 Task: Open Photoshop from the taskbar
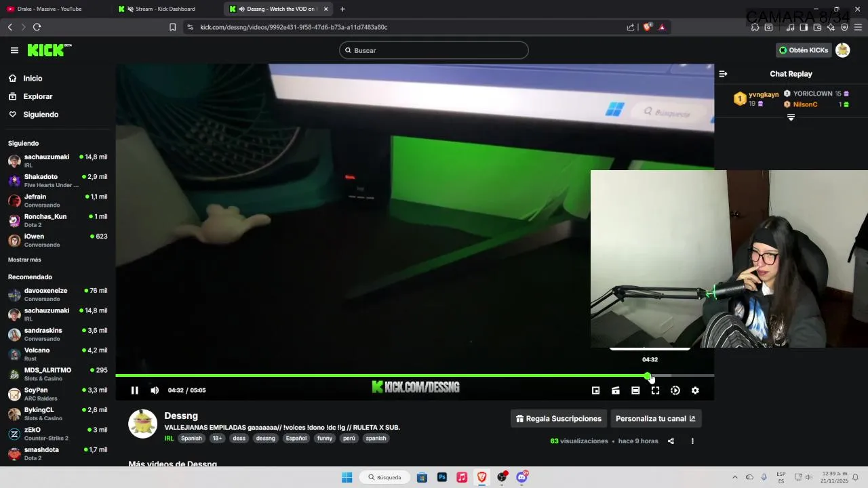[442, 477]
